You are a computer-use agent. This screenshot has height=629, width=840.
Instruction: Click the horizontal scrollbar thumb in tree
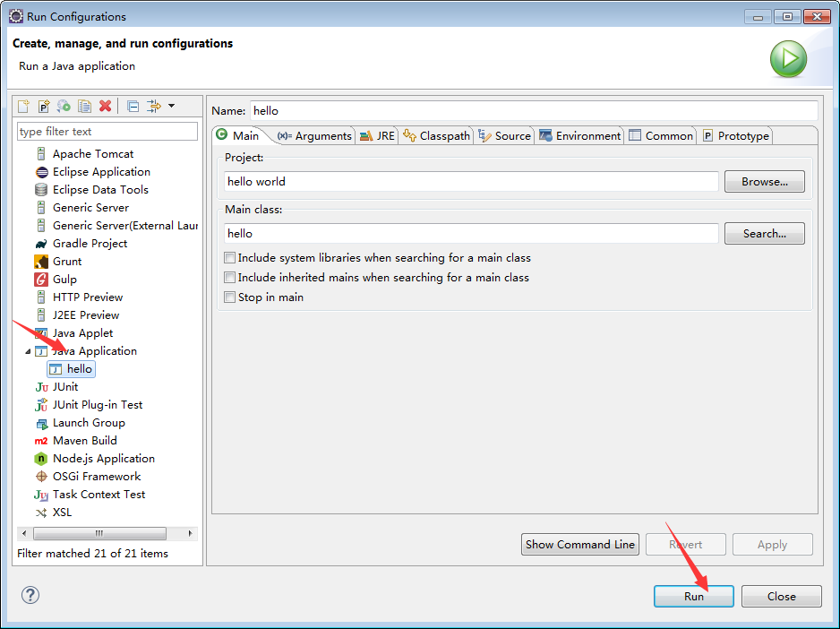tap(99, 533)
